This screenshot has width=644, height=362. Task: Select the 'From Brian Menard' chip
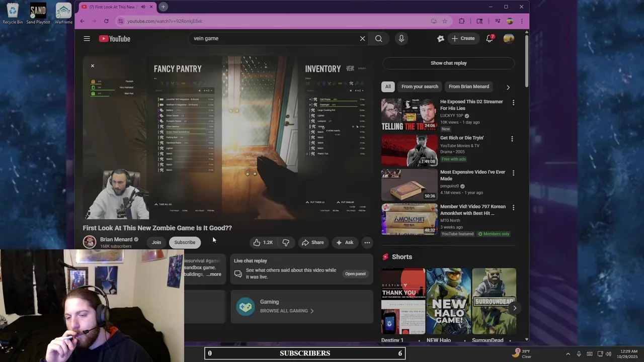click(469, 86)
